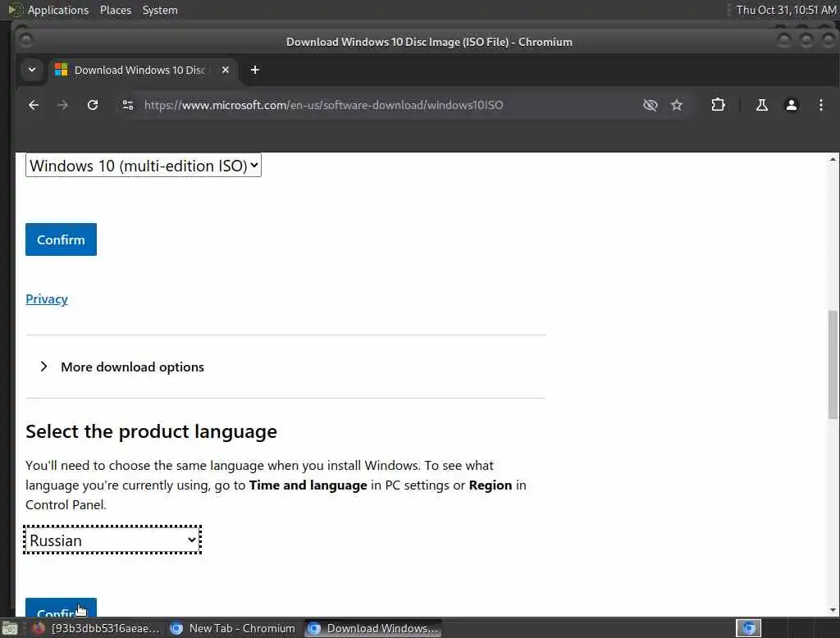Select the Download Windows 10 Disc tab
This screenshot has width=840, height=638.
[x=139, y=71]
